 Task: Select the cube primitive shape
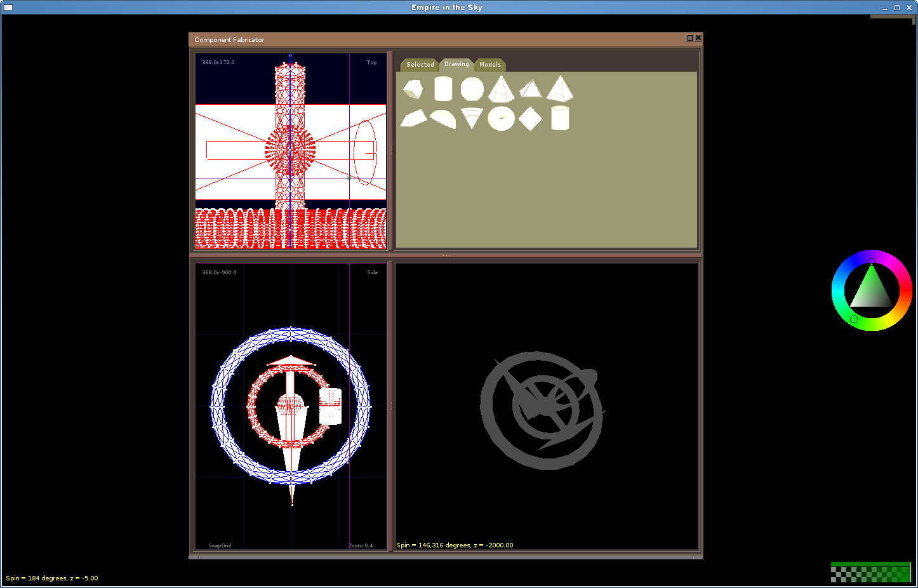(x=413, y=90)
